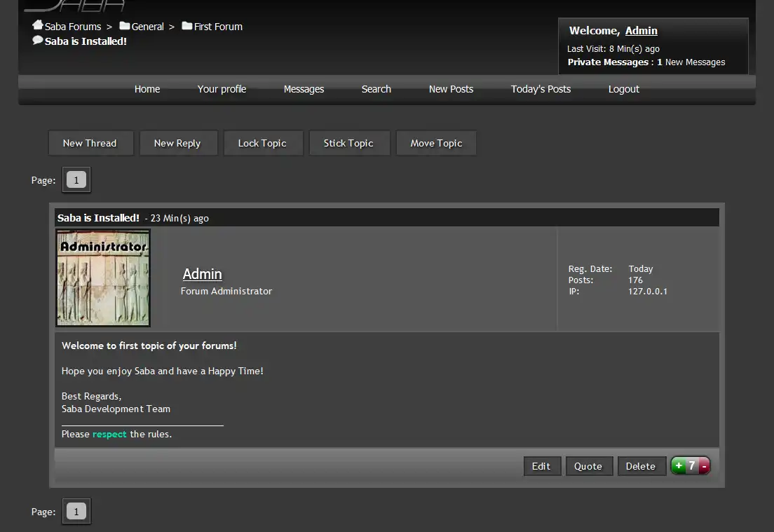Click the posts count 176
774x532 pixels.
tap(635, 280)
